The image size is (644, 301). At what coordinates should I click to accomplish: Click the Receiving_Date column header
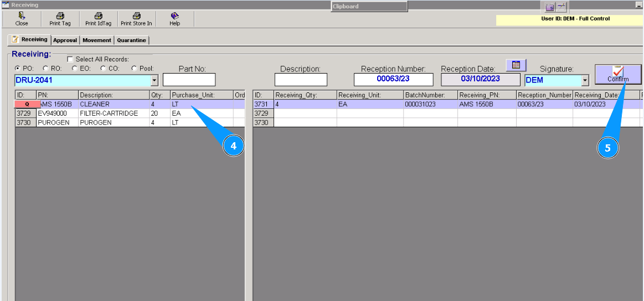607,95
